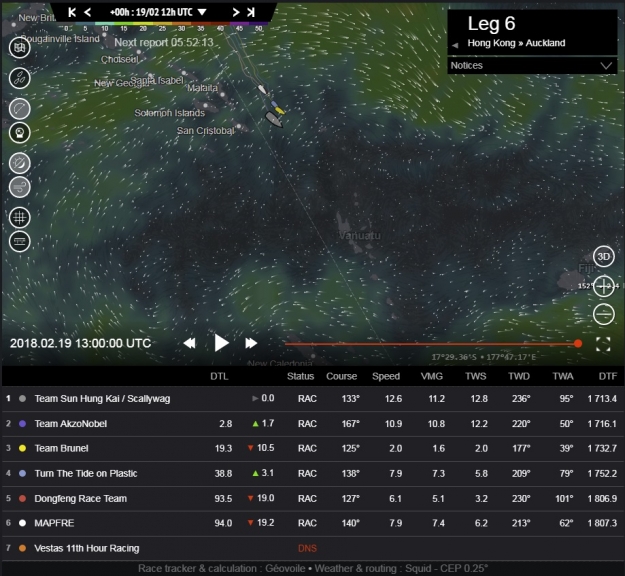
Task: Click Next report countdown text
Action: pos(164,42)
